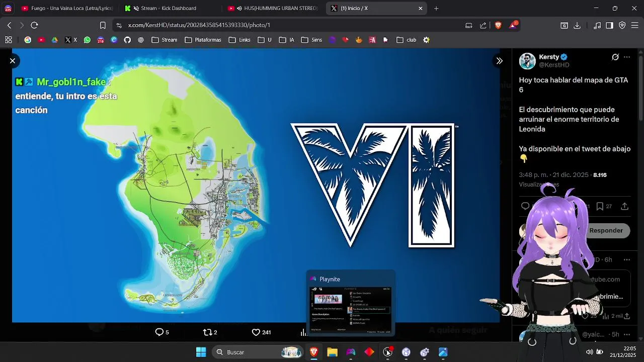Open the gear bookmark icon after club
The image size is (644, 362).
pos(426,40)
